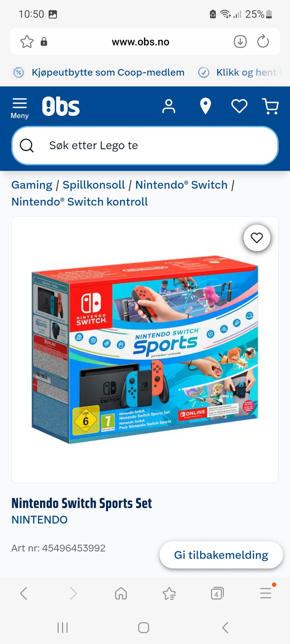Open the browser tabs overview showing 4
This screenshot has width=290, height=644.
coord(217,593)
